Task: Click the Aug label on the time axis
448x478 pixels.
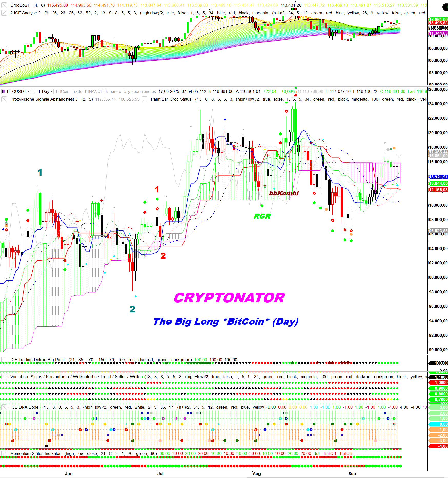Action: point(257,474)
